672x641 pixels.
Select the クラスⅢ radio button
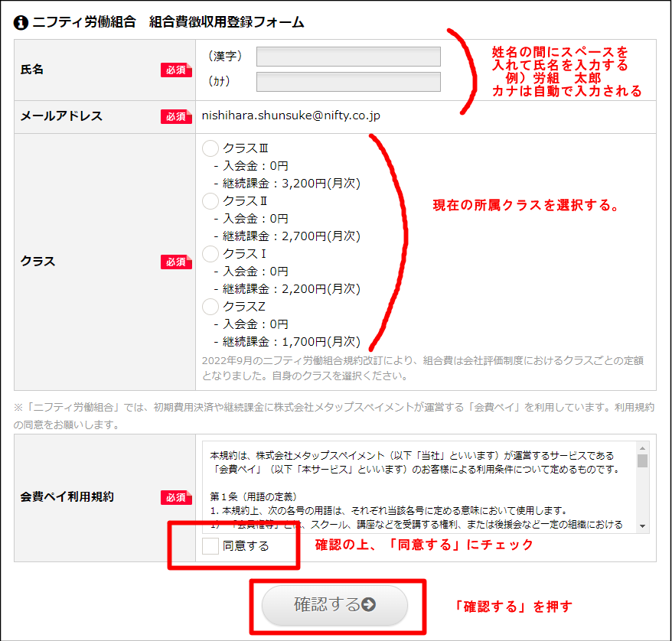pos(210,148)
